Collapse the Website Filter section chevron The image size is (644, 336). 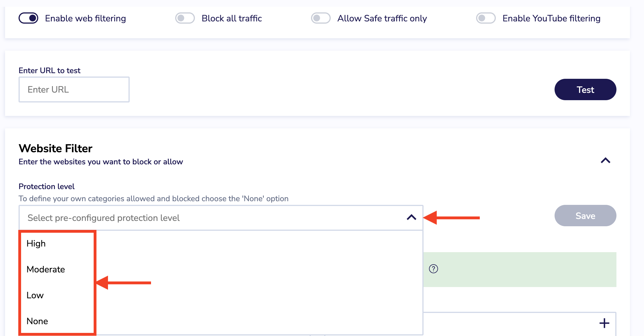[x=605, y=161]
